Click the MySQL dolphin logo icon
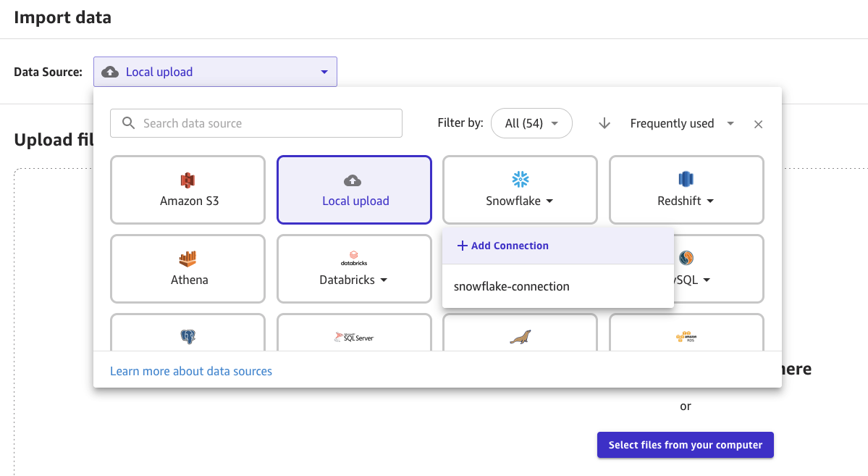This screenshot has width=868, height=476. point(686,258)
